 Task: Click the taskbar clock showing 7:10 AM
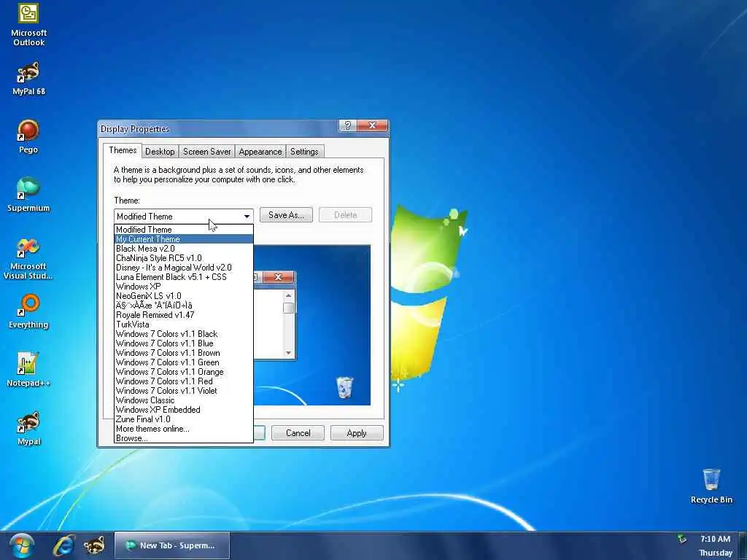(715, 539)
